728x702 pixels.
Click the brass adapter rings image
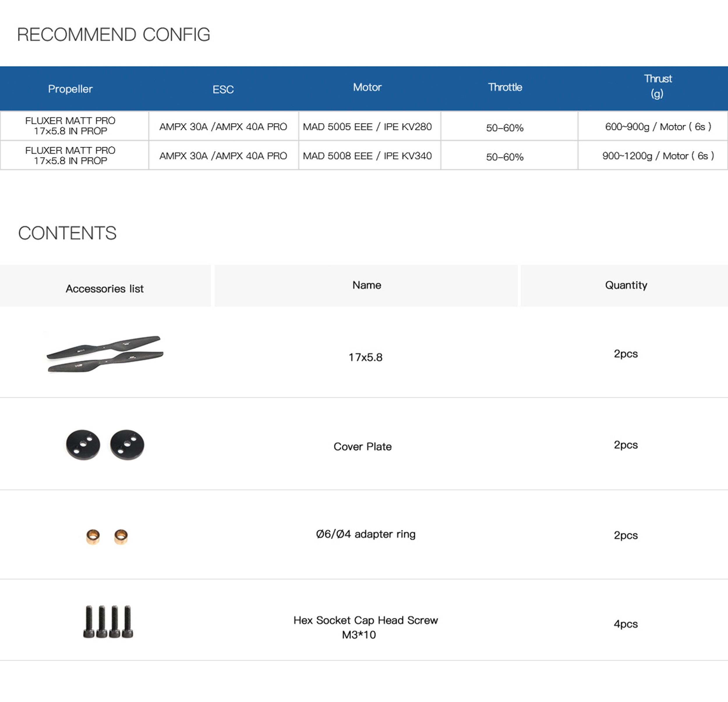coord(107,536)
